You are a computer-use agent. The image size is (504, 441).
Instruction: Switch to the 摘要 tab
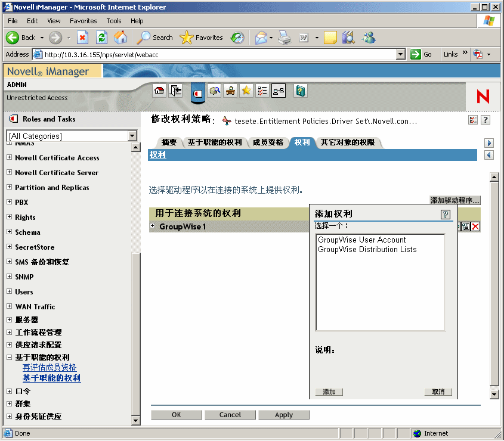coord(169,142)
